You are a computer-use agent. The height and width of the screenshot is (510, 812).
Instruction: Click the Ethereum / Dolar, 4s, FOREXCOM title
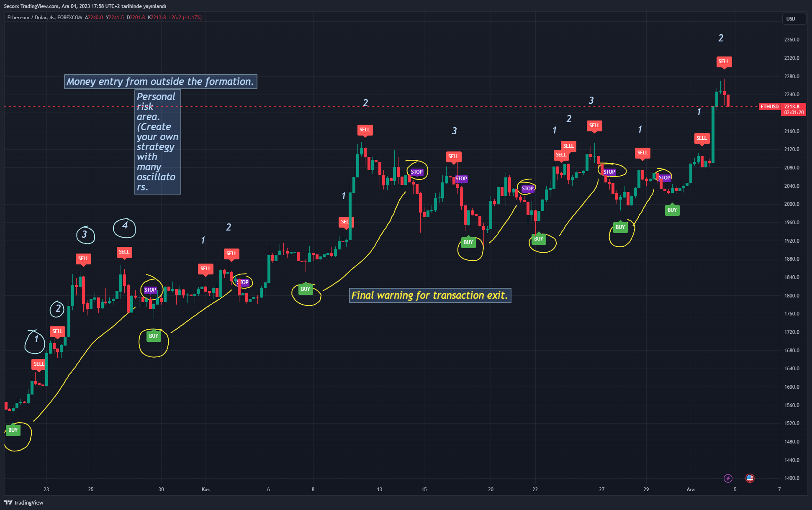(44, 18)
